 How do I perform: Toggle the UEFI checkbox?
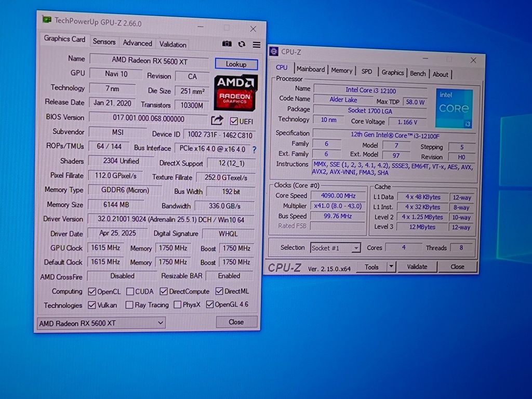tap(233, 121)
